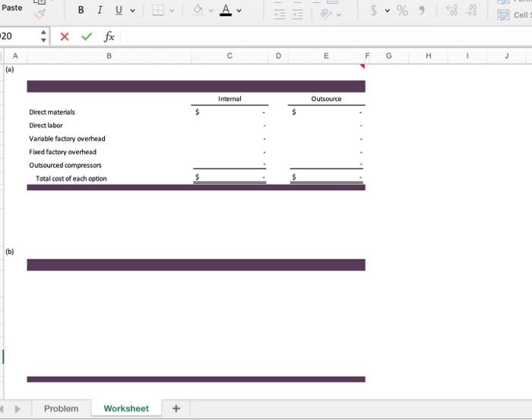
Task: Click the Internal Direct materials amount cell
Action: click(230, 112)
